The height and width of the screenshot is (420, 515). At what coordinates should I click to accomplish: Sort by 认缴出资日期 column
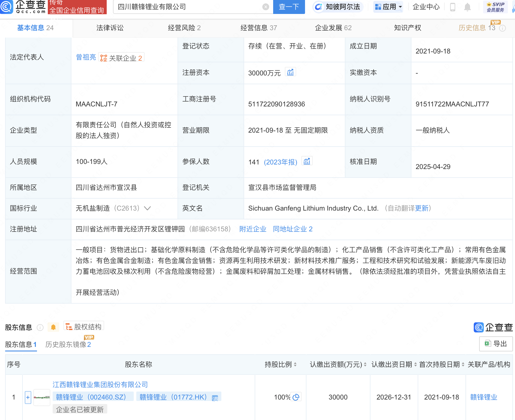point(415,365)
